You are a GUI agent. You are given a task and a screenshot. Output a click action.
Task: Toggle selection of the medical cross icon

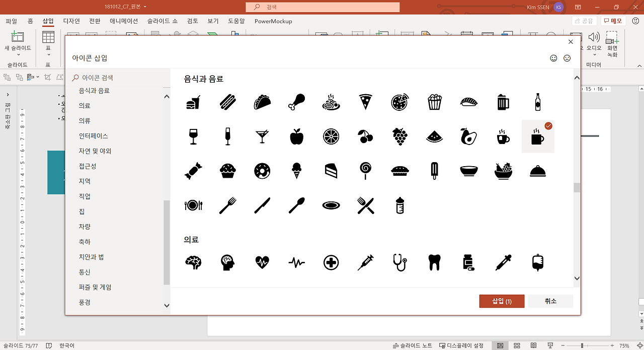tap(331, 262)
